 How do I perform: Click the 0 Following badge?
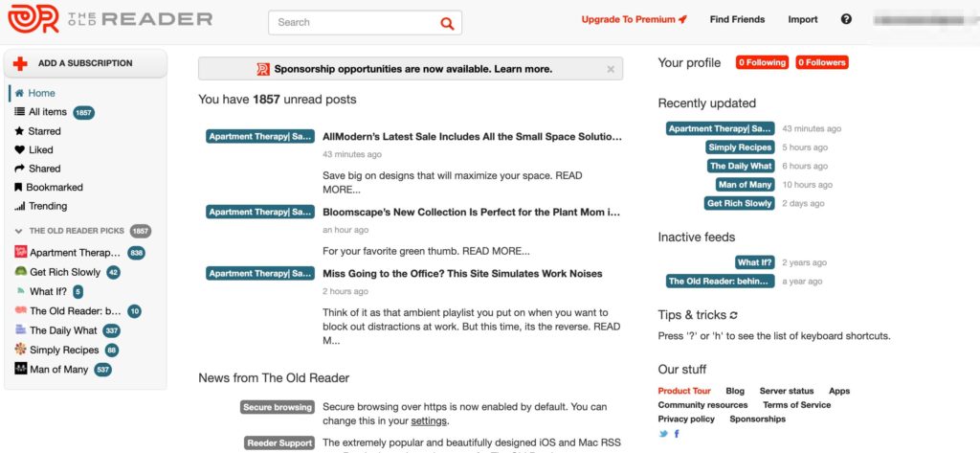click(x=762, y=63)
